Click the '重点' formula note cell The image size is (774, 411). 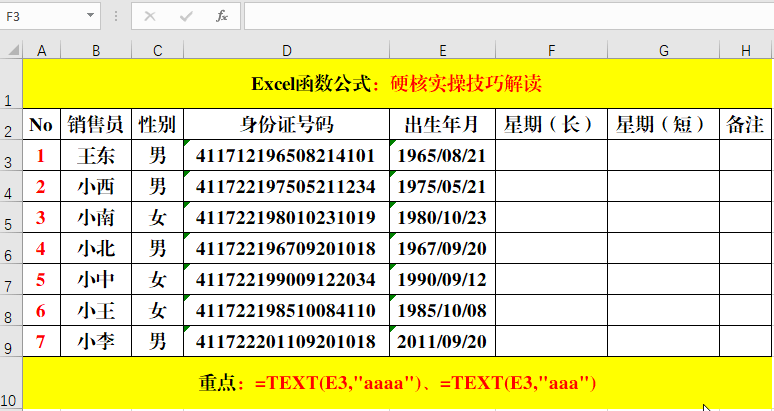click(397, 383)
